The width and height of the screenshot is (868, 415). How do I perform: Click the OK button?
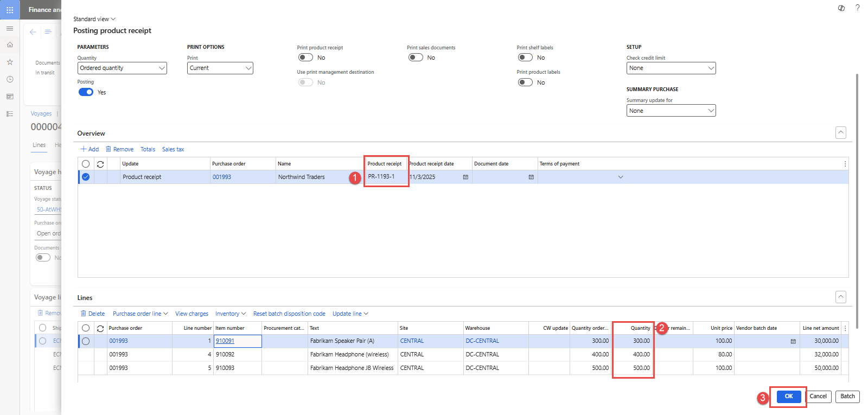point(788,397)
